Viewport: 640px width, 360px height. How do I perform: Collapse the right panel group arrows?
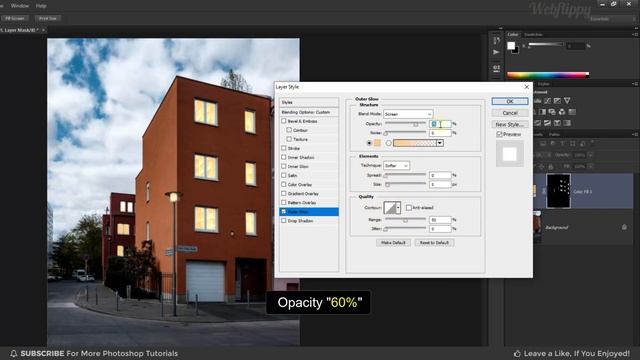[636, 28]
